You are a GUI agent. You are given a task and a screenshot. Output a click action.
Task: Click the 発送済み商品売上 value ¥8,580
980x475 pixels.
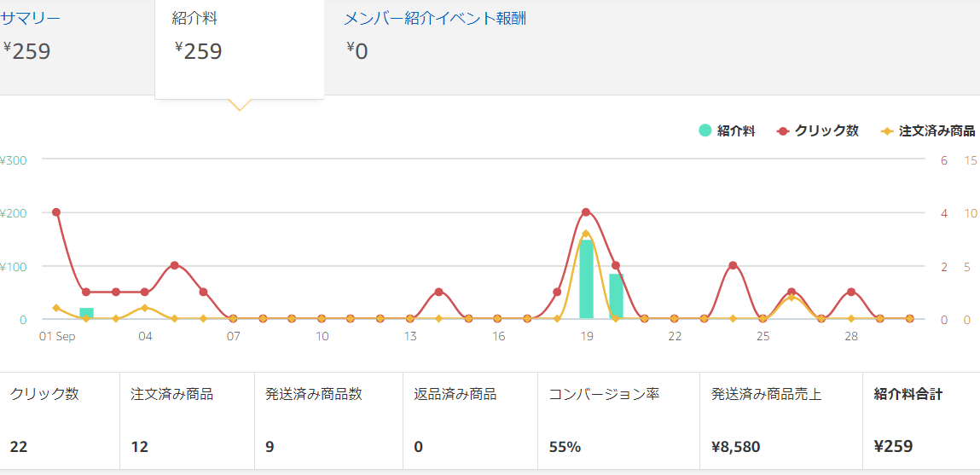(x=735, y=447)
